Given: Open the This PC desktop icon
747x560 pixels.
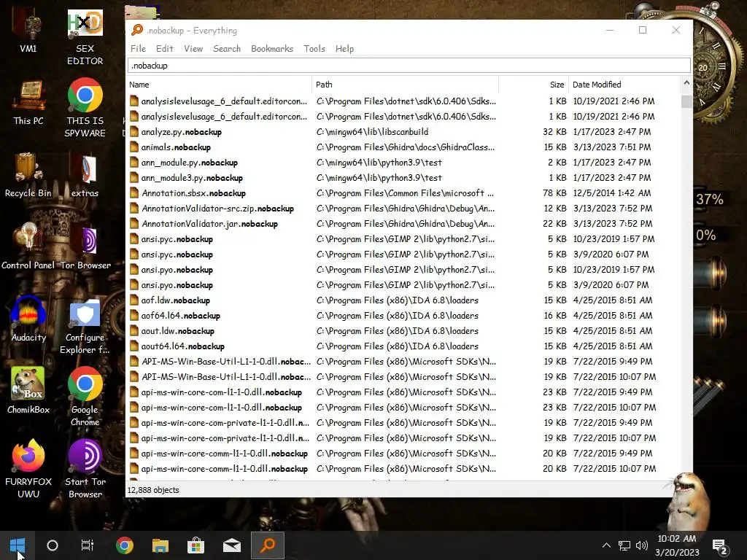Looking at the screenshot, I should [x=28, y=103].
